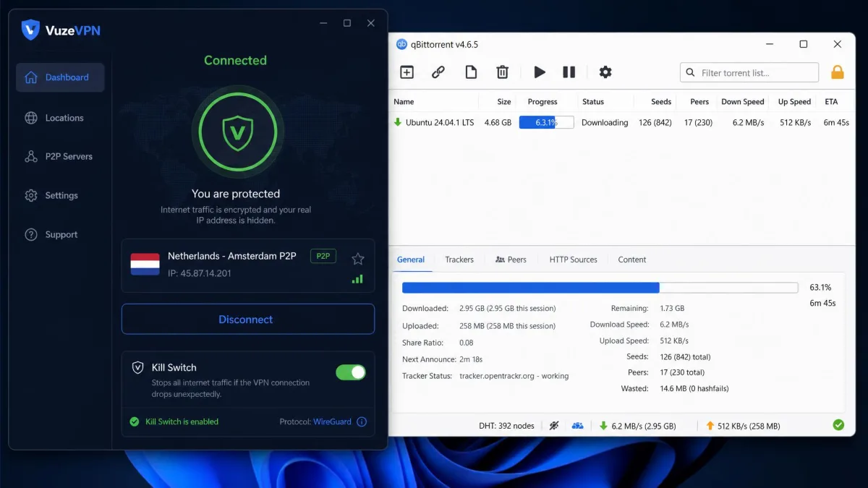Toggle the alternative speed limits icon
This screenshot has height=488, width=868.
point(554,426)
